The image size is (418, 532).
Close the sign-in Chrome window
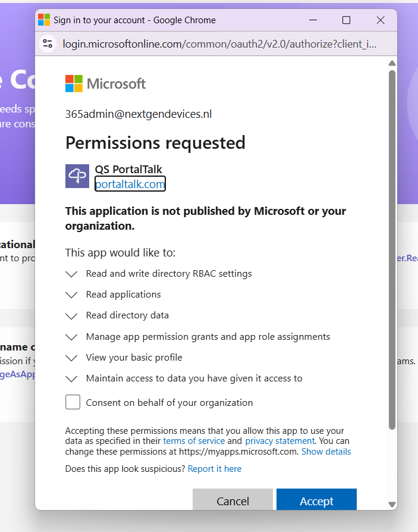[x=381, y=20]
